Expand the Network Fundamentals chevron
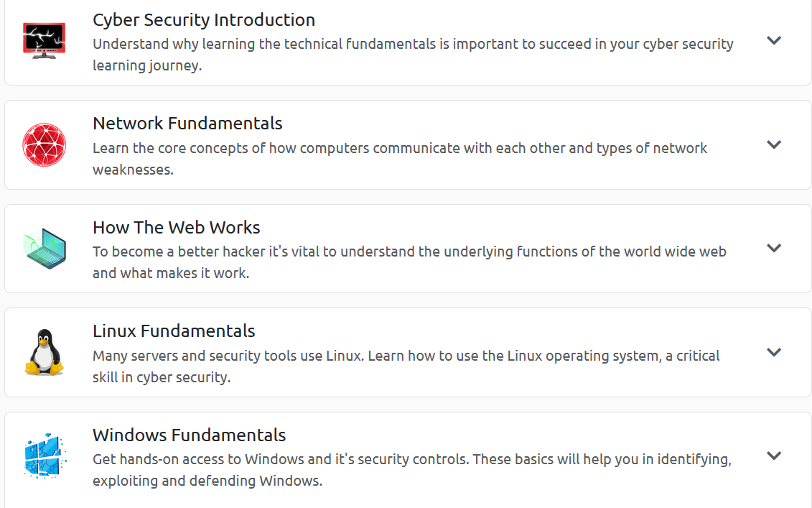This screenshot has height=508, width=812. (x=773, y=144)
